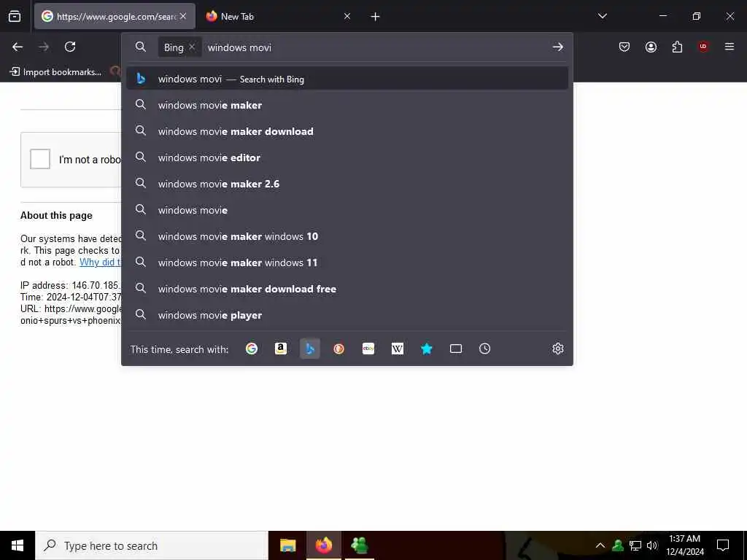Click the taskbar 'Type here to search' box
This screenshot has height=560, width=747.
152,545
